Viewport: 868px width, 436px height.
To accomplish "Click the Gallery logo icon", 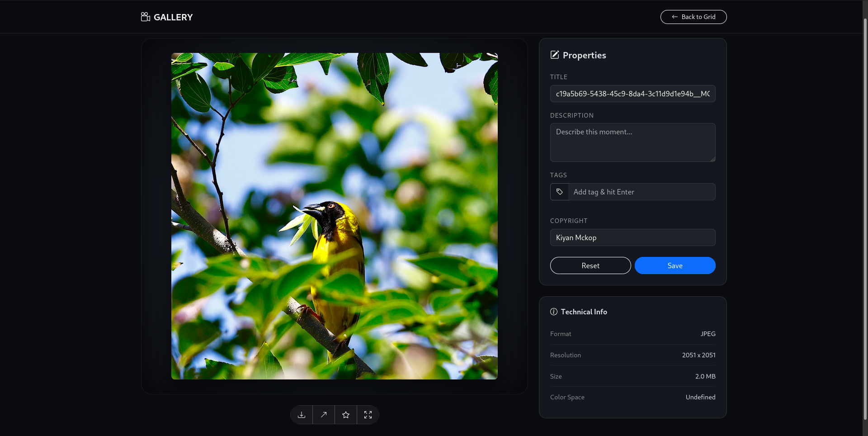I will [x=145, y=17].
